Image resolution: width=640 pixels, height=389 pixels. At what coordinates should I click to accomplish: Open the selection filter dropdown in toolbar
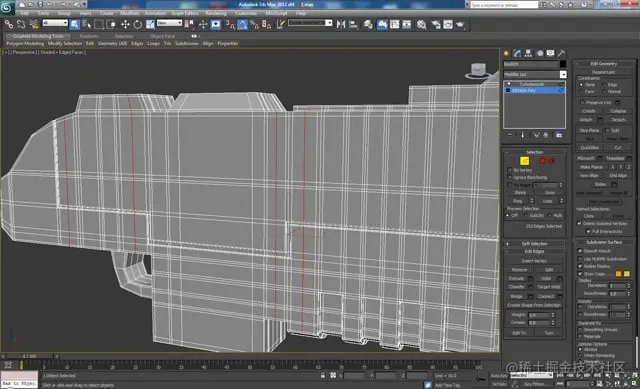55,23
